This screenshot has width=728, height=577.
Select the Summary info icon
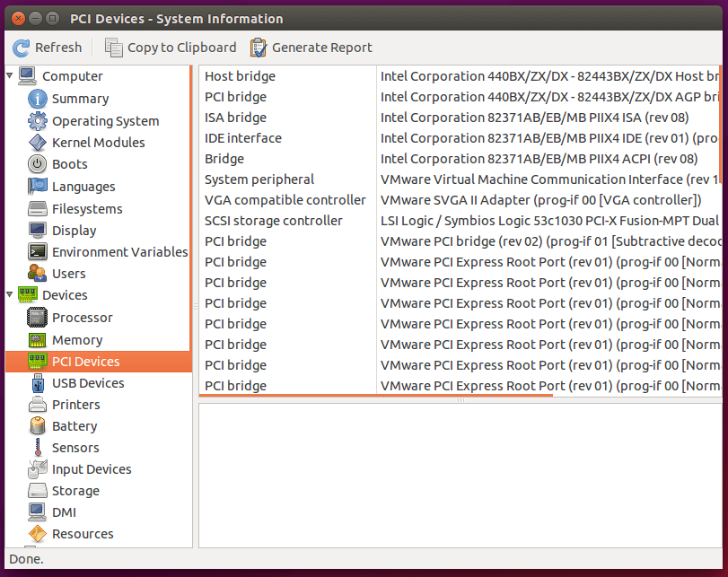pos(38,99)
